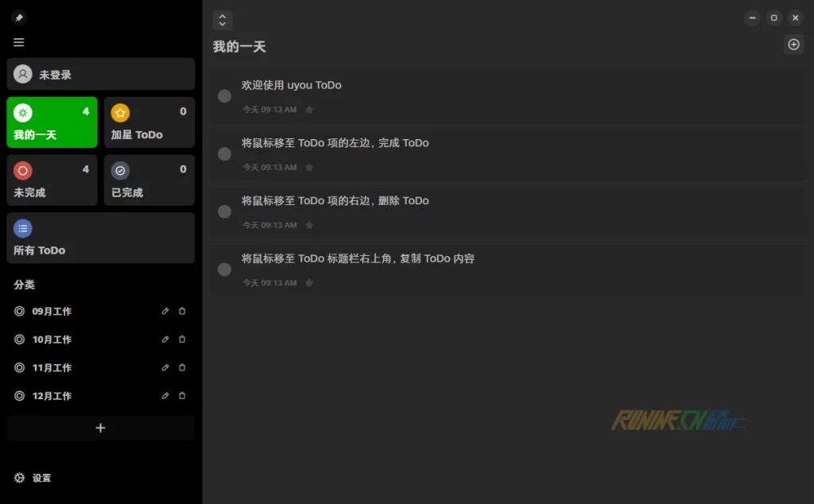This screenshot has height=504, width=814.
Task: Add a new category with plus button
Action: pos(100,428)
